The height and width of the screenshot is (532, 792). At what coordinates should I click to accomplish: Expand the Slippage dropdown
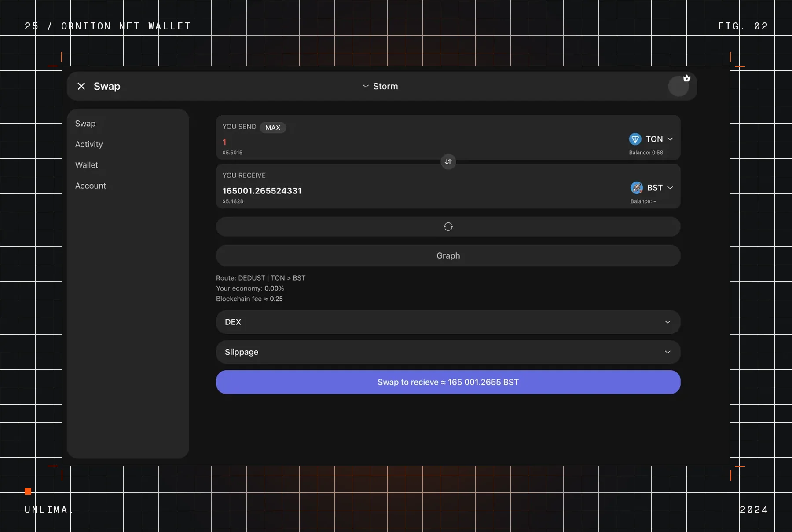click(x=448, y=352)
